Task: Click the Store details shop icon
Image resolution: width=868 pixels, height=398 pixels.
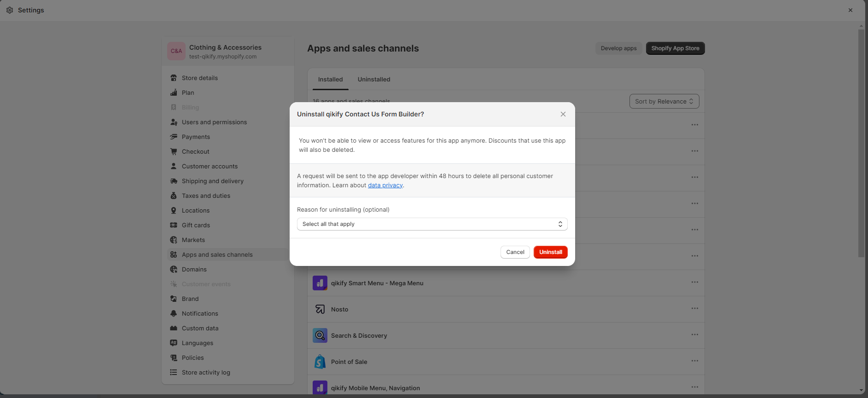Action: pyautogui.click(x=174, y=78)
